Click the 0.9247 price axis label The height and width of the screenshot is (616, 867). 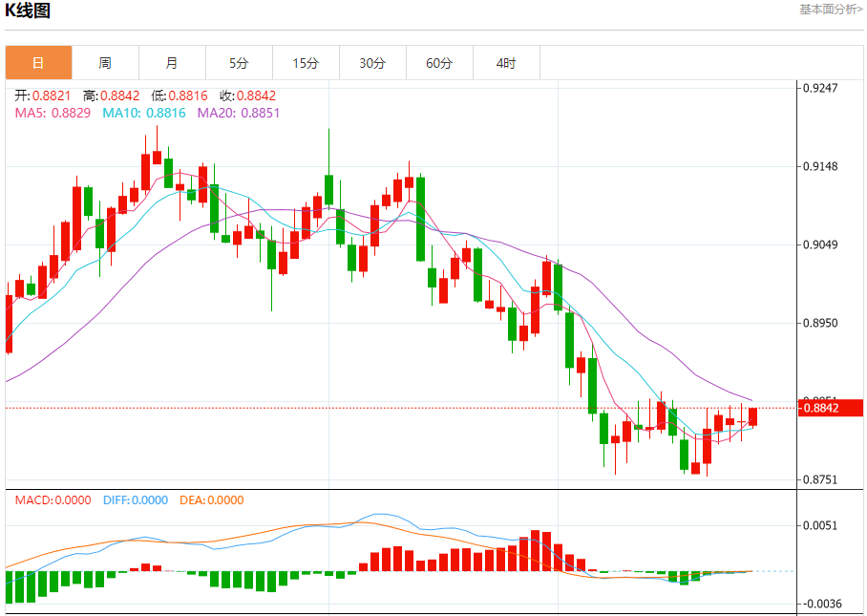(x=820, y=88)
